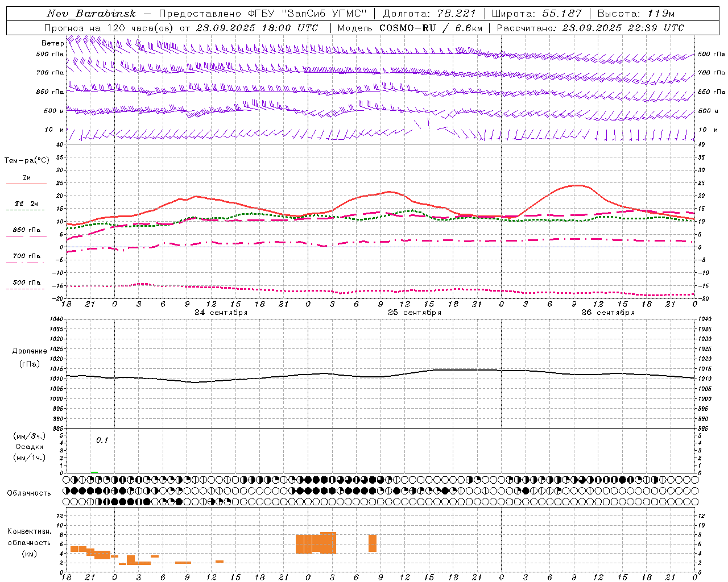The height and width of the screenshot is (582, 728).
Task: Click the red 2м temperature peak on 26 сентября
Action: click(577, 185)
